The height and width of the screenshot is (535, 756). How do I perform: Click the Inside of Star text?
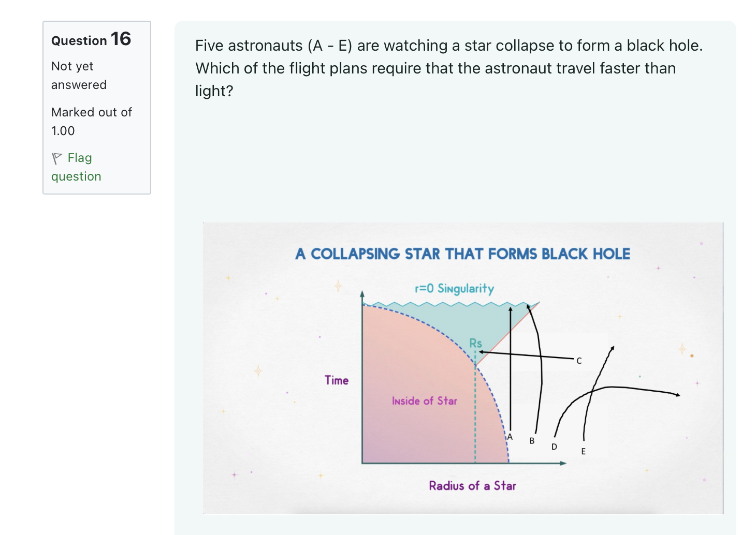(x=424, y=401)
